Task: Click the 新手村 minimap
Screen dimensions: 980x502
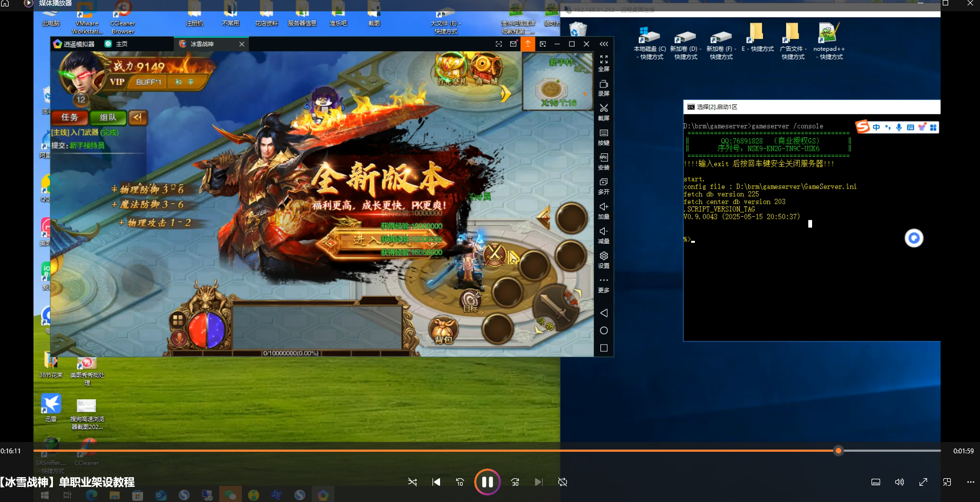Action: (558, 82)
